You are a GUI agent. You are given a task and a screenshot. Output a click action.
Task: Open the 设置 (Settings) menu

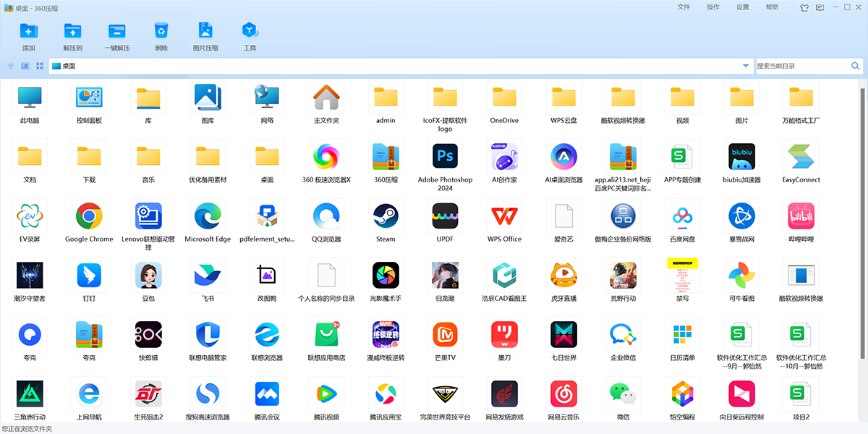pos(743,7)
